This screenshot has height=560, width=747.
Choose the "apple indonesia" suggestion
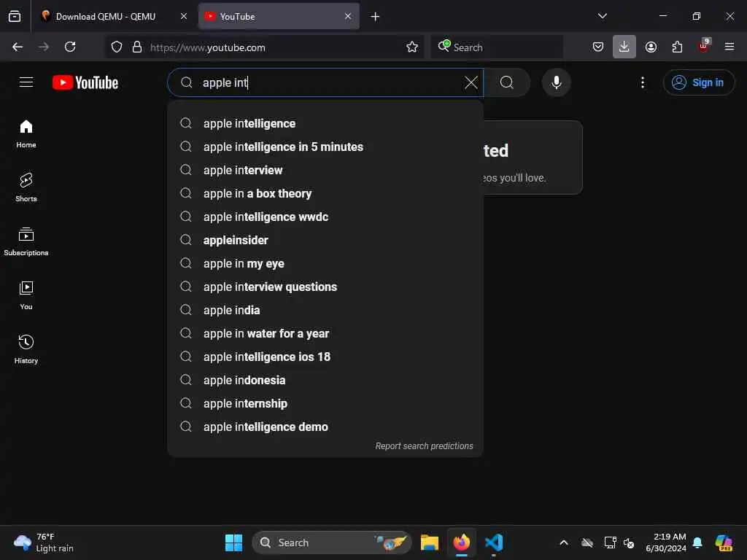point(325,380)
